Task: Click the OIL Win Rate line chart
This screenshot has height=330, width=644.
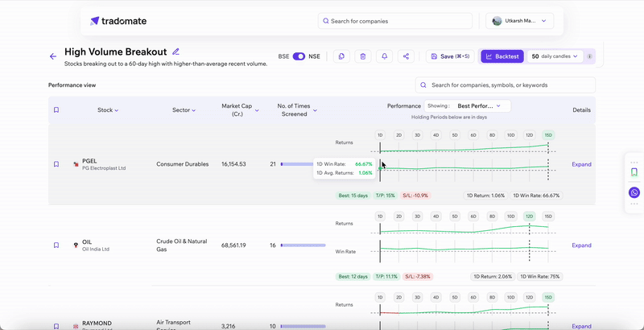Action: (464, 250)
